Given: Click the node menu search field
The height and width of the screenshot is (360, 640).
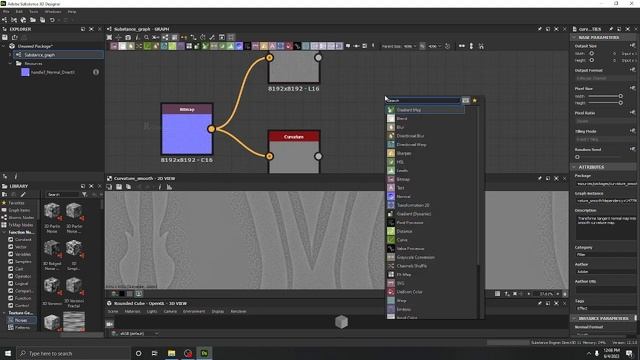Looking at the screenshot, I should tap(423, 100).
